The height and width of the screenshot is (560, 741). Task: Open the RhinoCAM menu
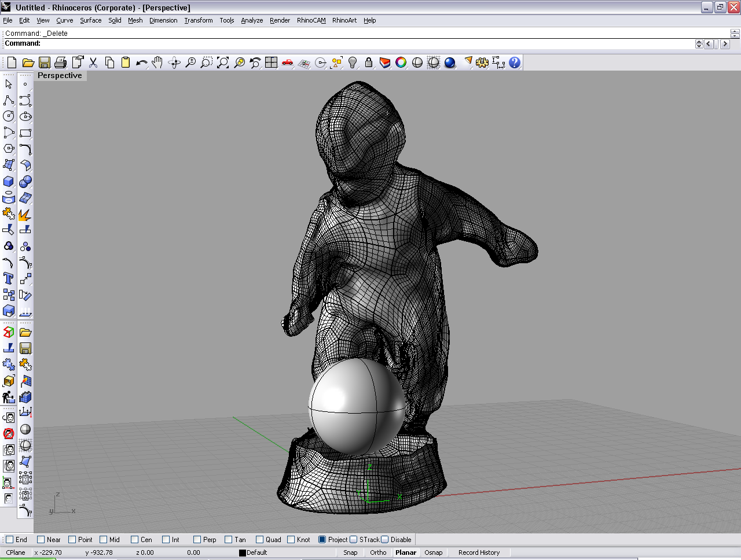click(x=311, y=20)
